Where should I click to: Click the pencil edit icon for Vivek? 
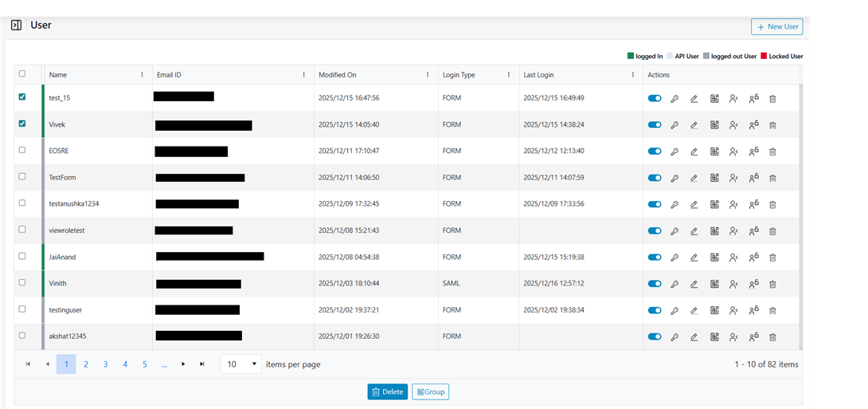pos(694,125)
